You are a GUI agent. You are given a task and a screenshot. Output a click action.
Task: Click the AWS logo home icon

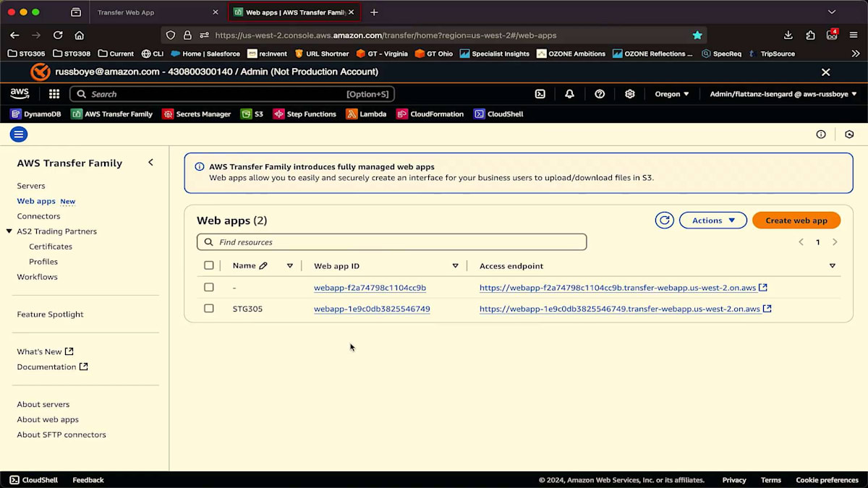coord(20,94)
